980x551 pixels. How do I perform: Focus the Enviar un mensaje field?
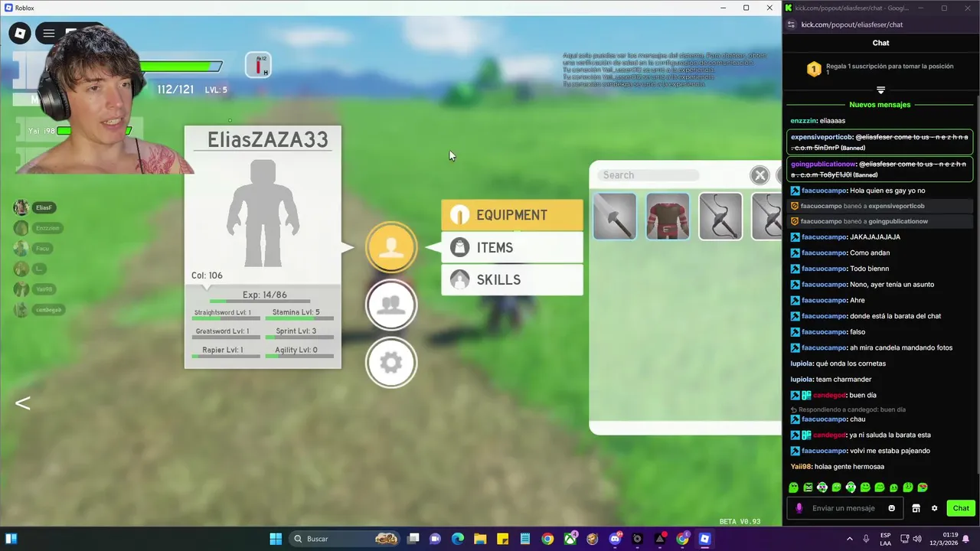click(x=844, y=508)
